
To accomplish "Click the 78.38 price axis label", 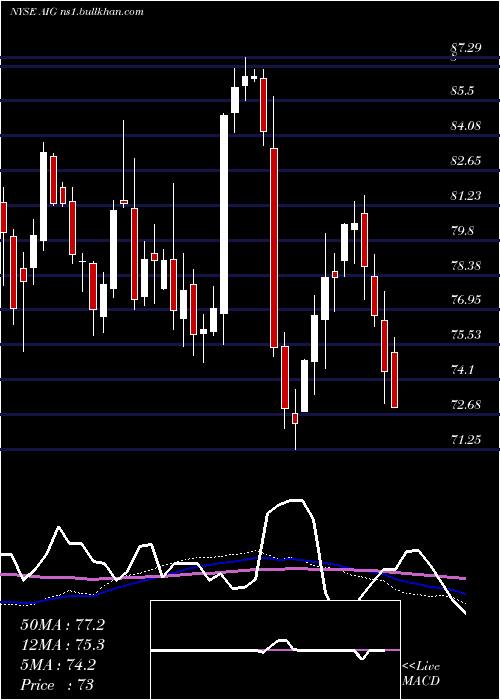I will [466, 266].
